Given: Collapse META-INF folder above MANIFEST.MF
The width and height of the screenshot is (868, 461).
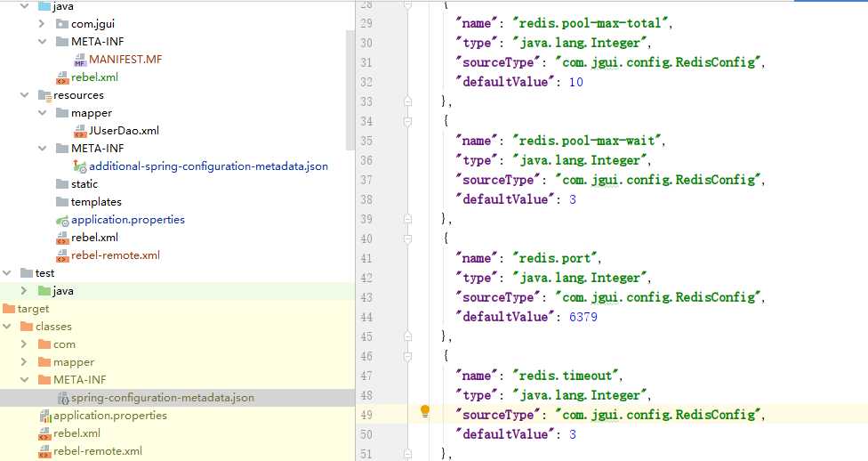Looking at the screenshot, I should [x=42, y=42].
